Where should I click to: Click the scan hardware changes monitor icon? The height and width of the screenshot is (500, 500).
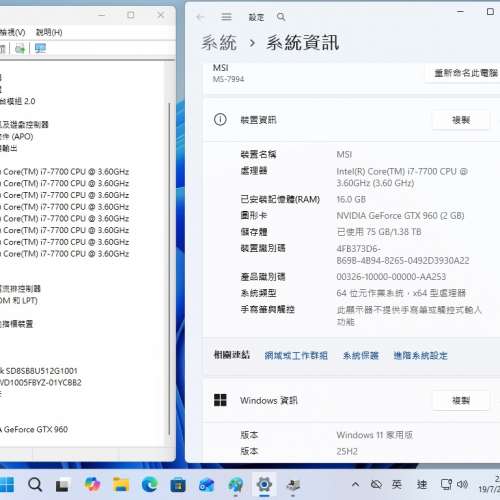[x=40, y=49]
